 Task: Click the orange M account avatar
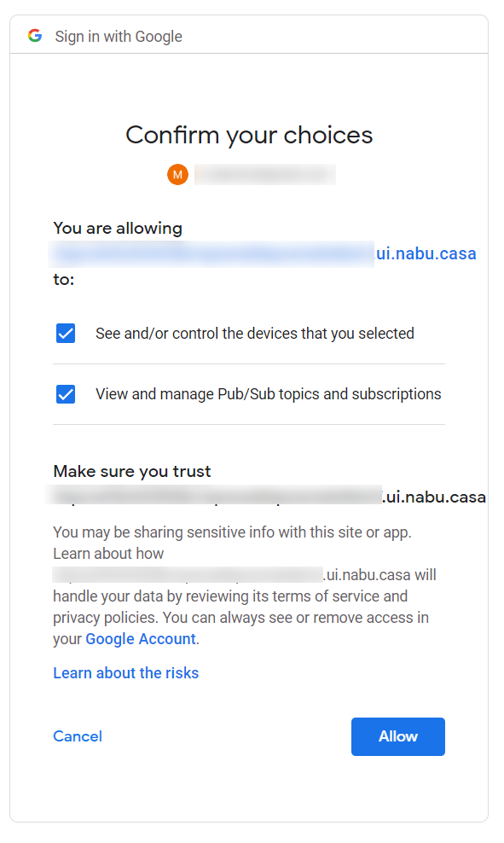[x=177, y=174]
